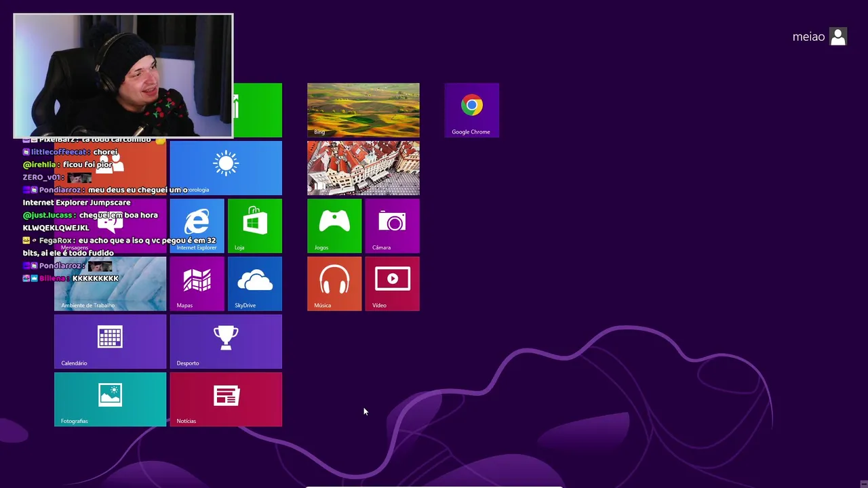Open the Mapas tile
The height and width of the screenshot is (488, 868).
pos(197,283)
